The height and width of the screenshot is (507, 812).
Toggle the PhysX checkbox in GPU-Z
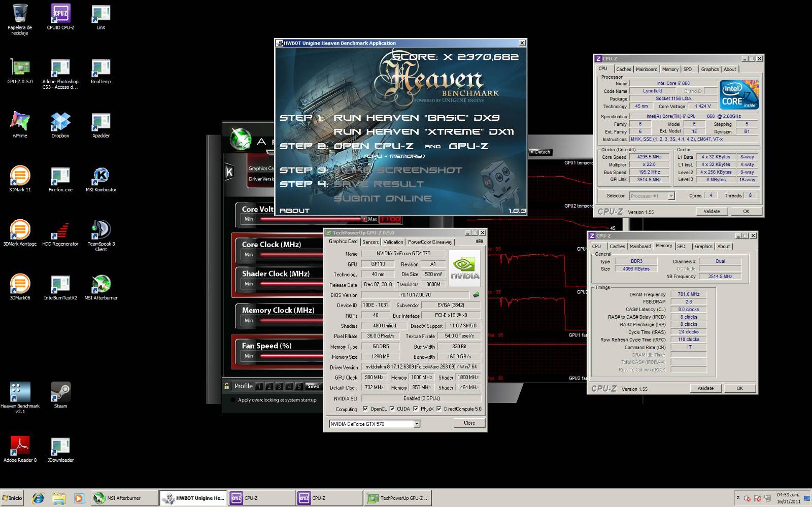click(x=416, y=409)
